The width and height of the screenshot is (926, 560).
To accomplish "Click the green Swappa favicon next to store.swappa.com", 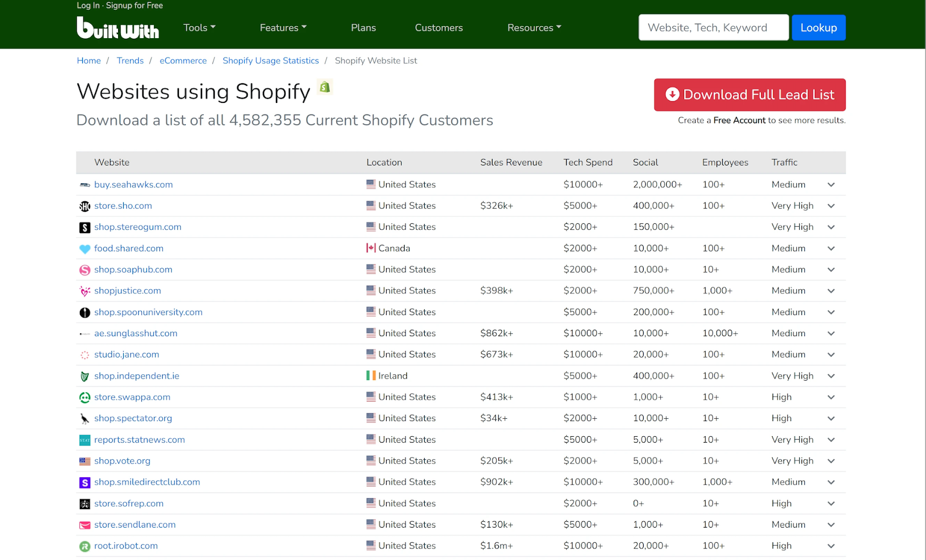I will [84, 397].
